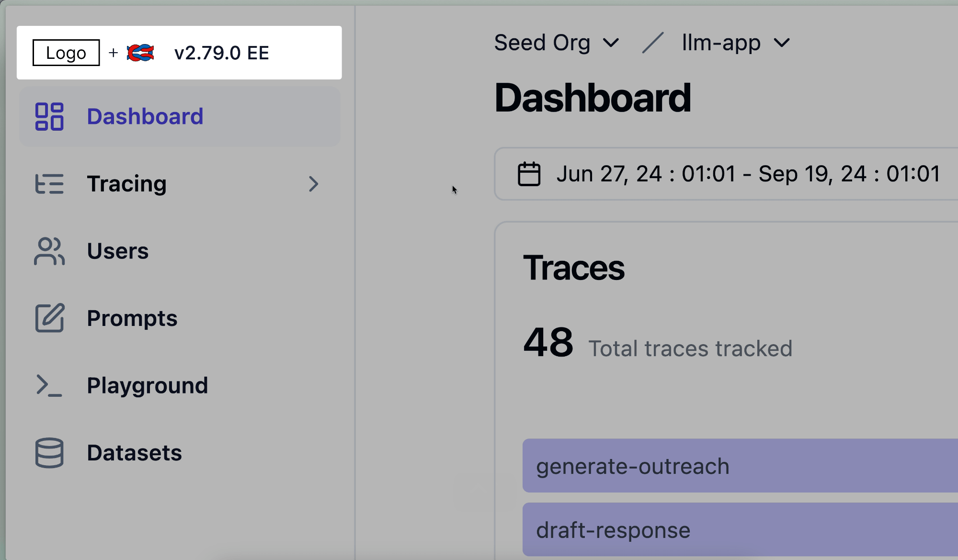
Task: Go to the Users page
Action: pyautogui.click(x=118, y=251)
